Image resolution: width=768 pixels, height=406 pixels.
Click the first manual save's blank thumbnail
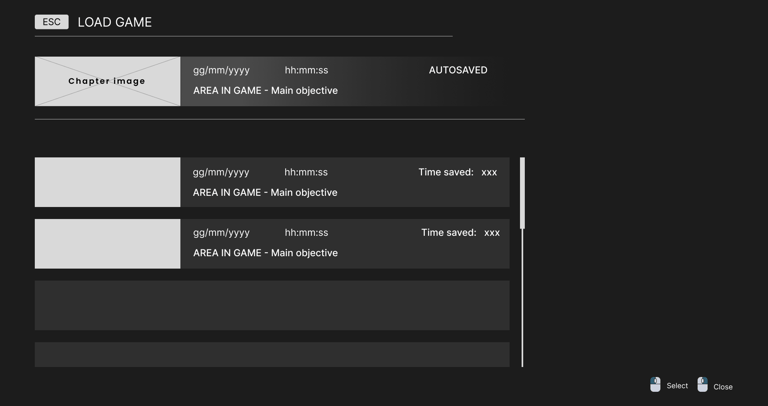(107, 182)
